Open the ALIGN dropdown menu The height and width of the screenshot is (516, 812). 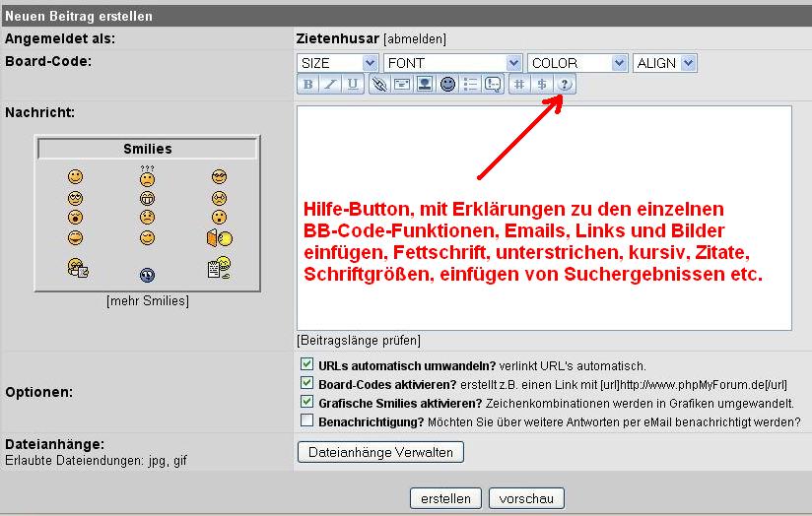point(664,63)
